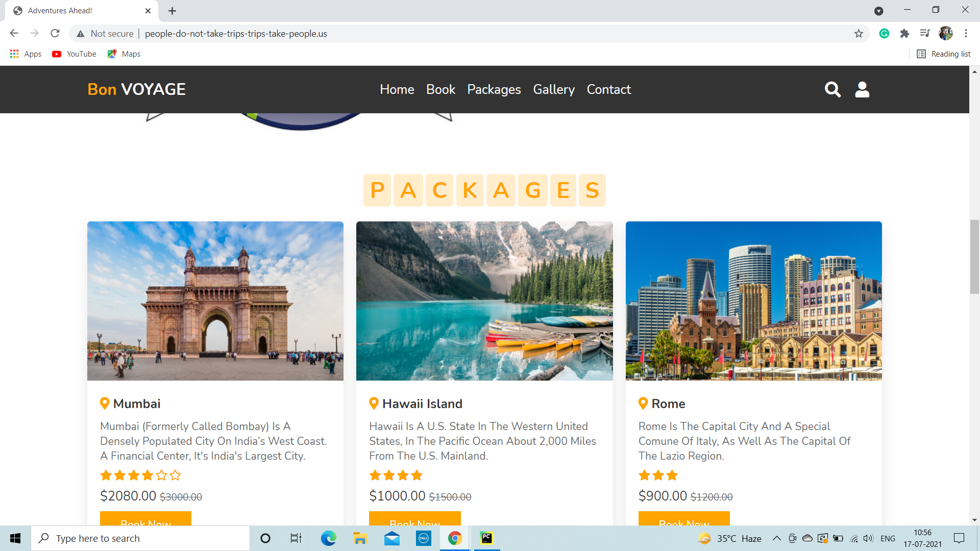Click the Rome package city image

(753, 300)
